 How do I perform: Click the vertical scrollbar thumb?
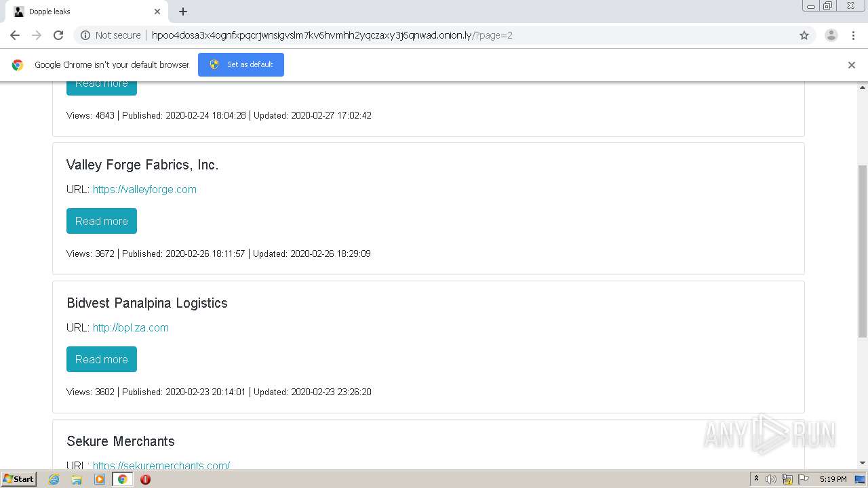tap(863, 251)
